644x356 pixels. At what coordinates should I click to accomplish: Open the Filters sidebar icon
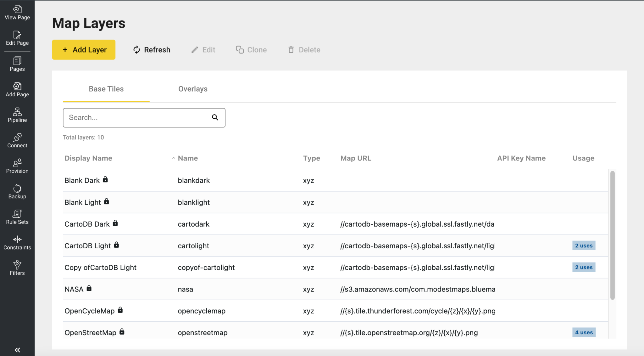[17, 268]
